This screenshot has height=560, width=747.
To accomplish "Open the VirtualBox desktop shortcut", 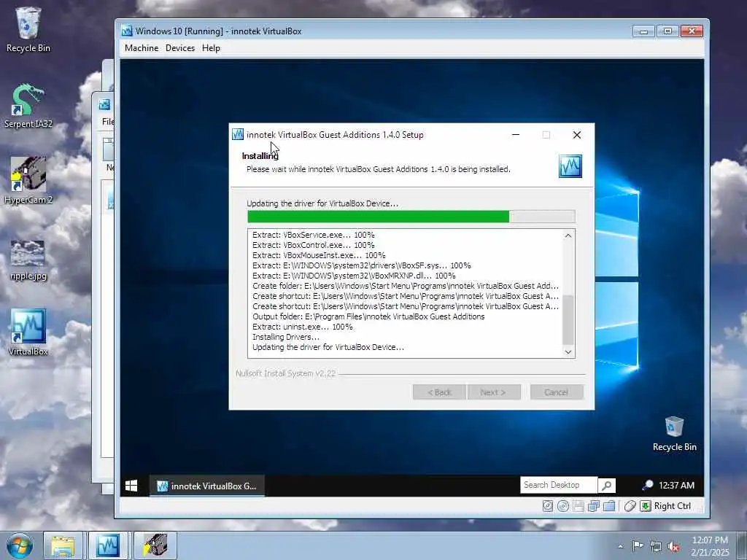I will [x=28, y=332].
